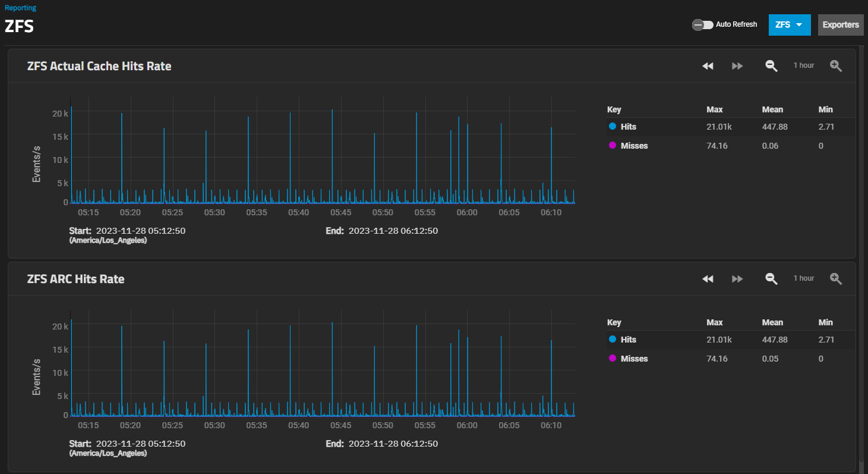868x474 pixels.
Task: Click the 1 hour label in Actual Cache chart
Action: click(804, 65)
